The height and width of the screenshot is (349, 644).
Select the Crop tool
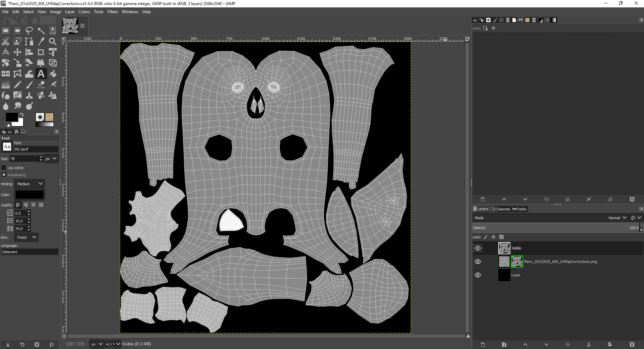point(41,52)
